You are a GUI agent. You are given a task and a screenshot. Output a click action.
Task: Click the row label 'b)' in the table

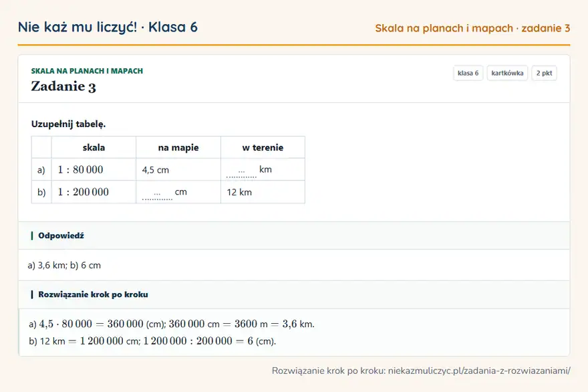point(41,192)
